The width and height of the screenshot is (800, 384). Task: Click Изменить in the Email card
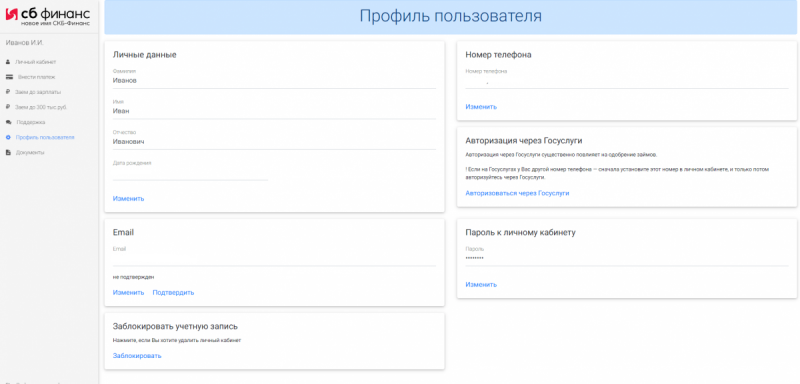point(128,293)
